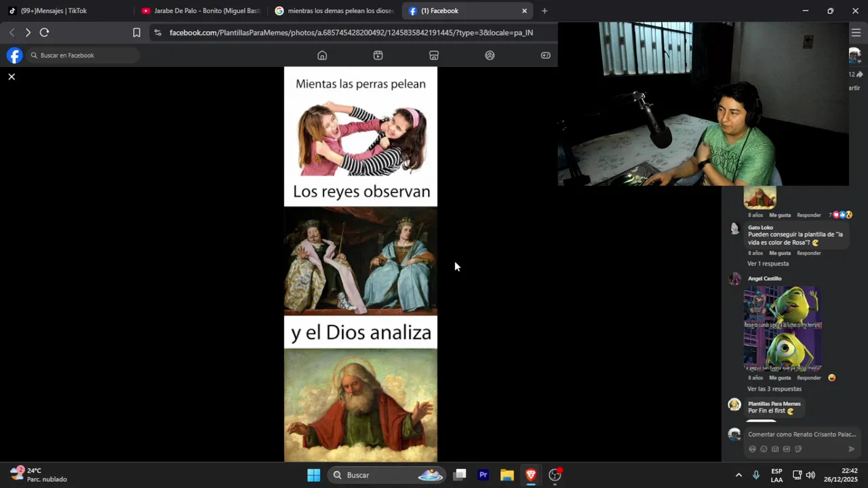Click Me gusta under the top comment
The height and width of the screenshot is (488, 868).
(780, 216)
